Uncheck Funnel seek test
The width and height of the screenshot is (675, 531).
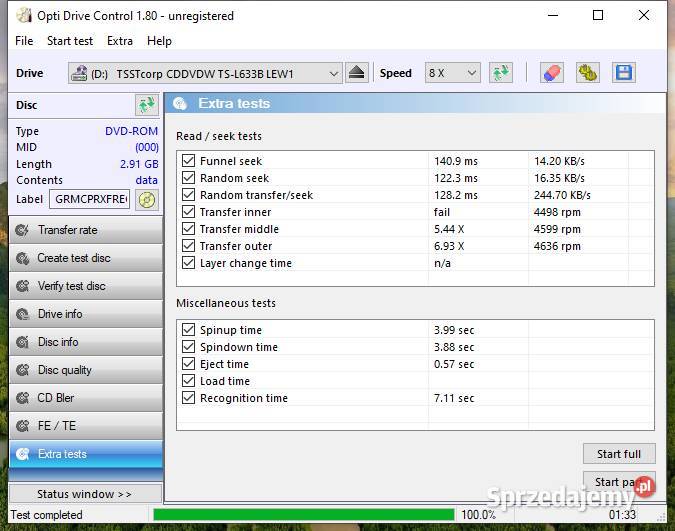188,161
